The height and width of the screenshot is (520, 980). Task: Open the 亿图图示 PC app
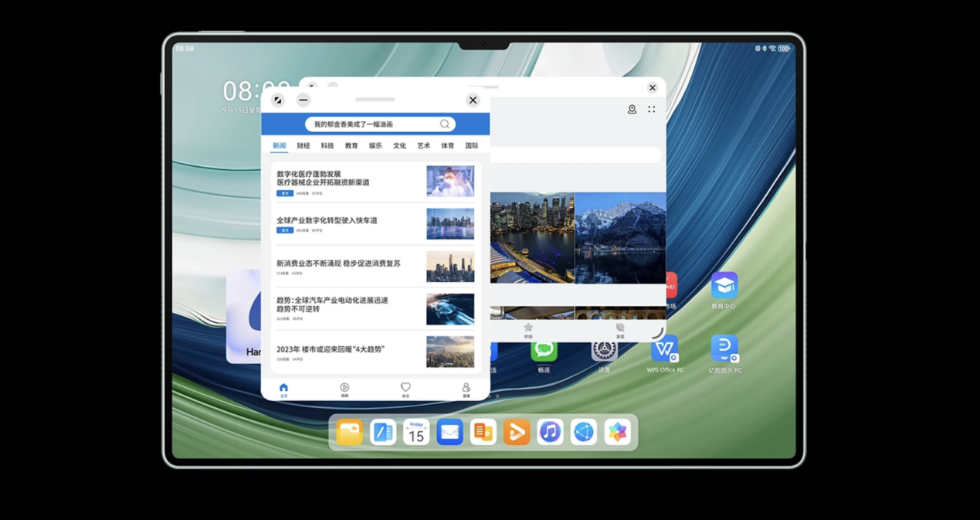tap(724, 349)
